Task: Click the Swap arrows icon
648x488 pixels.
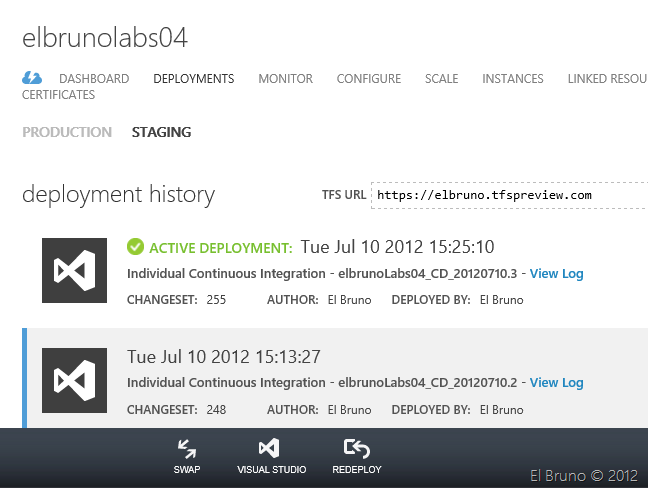Action: 187,449
